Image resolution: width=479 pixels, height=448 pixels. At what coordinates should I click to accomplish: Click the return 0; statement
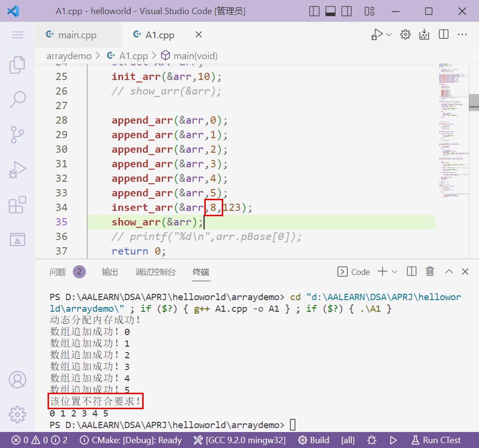point(139,251)
